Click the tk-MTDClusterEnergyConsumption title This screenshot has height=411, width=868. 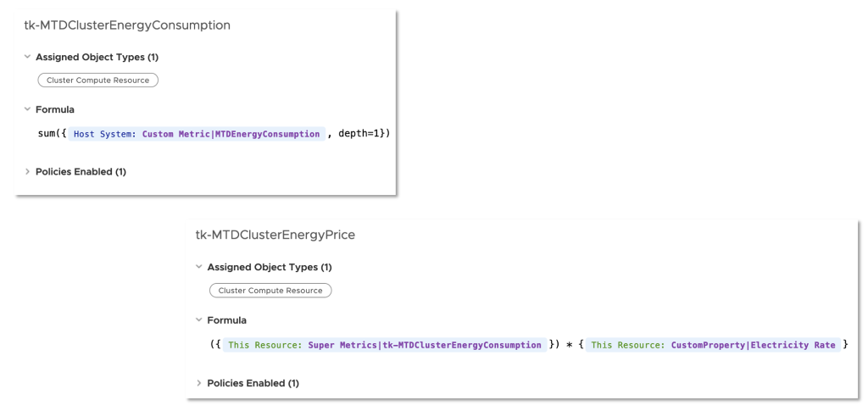127,25
